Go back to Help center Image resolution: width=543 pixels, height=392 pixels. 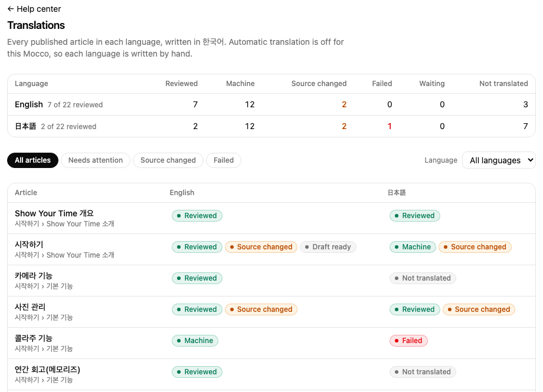(34, 9)
